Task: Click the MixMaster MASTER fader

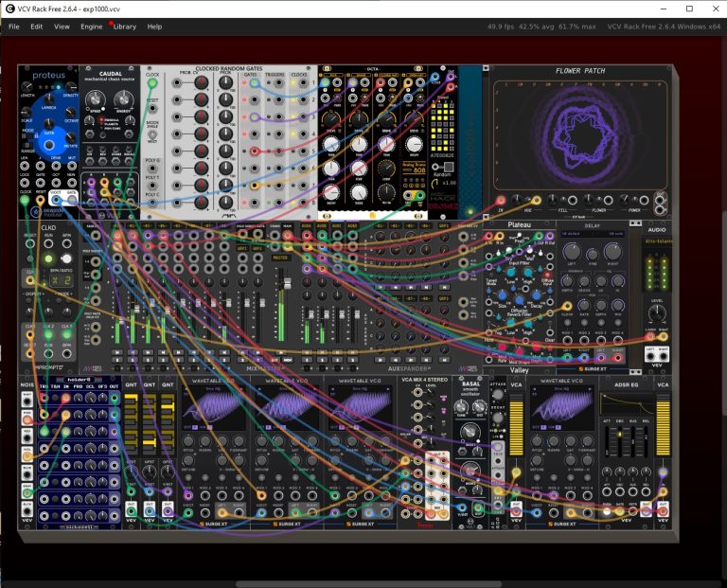Action: tap(287, 283)
